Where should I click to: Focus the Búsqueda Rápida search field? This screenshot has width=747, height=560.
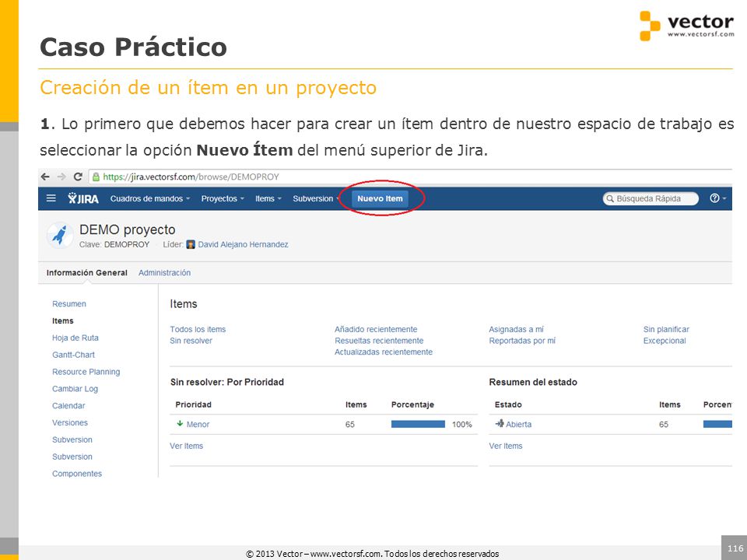651,198
